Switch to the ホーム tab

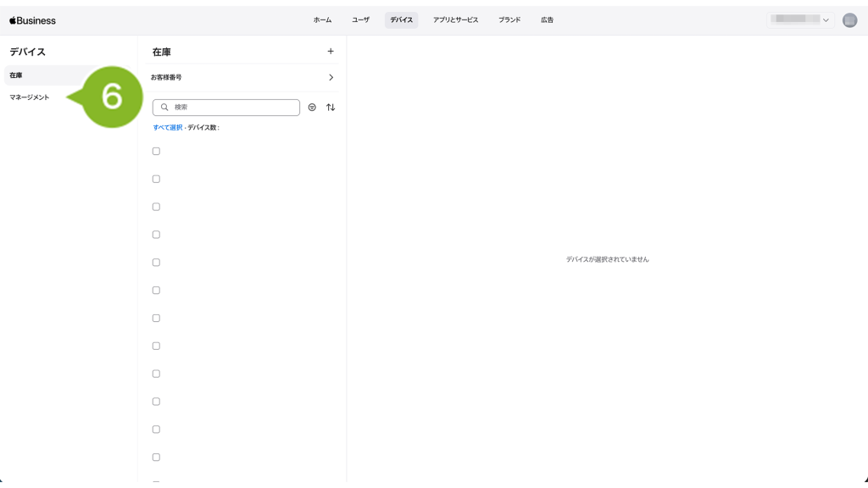pyautogui.click(x=322, y=20)
